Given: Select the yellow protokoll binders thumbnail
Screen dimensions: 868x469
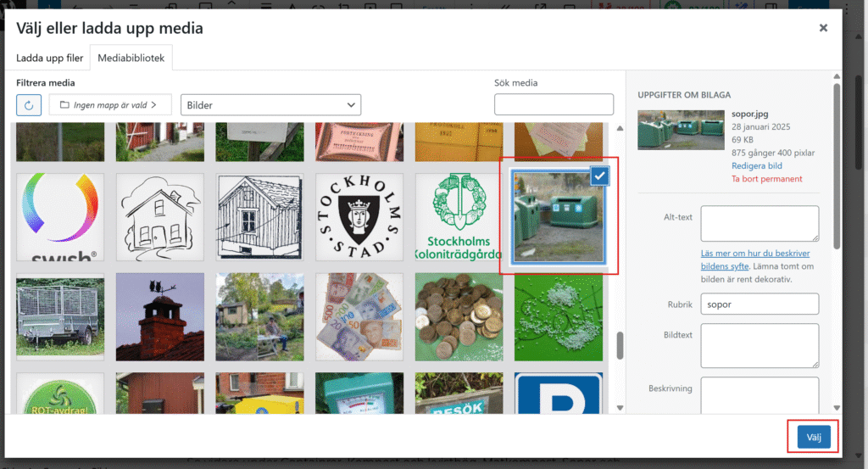Looking at the screenshot, I should coord(459,142).
